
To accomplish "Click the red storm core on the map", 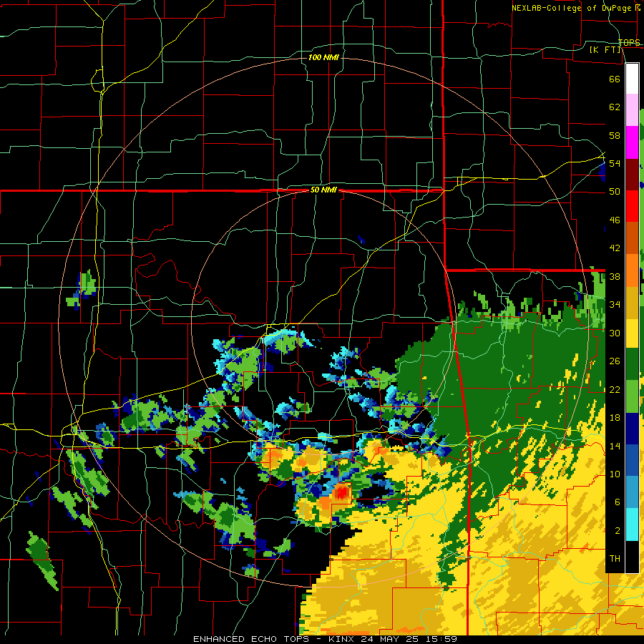I will 342,492.
